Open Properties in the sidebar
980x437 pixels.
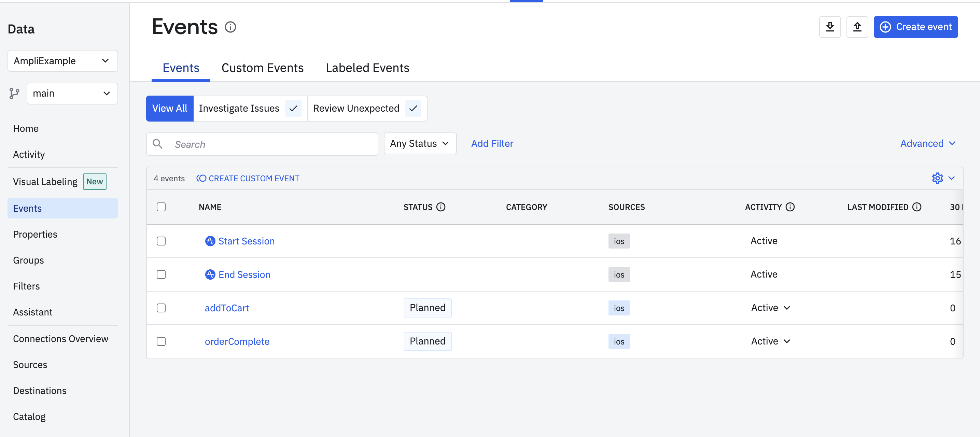pyautogui.click(x=35, y=234)
